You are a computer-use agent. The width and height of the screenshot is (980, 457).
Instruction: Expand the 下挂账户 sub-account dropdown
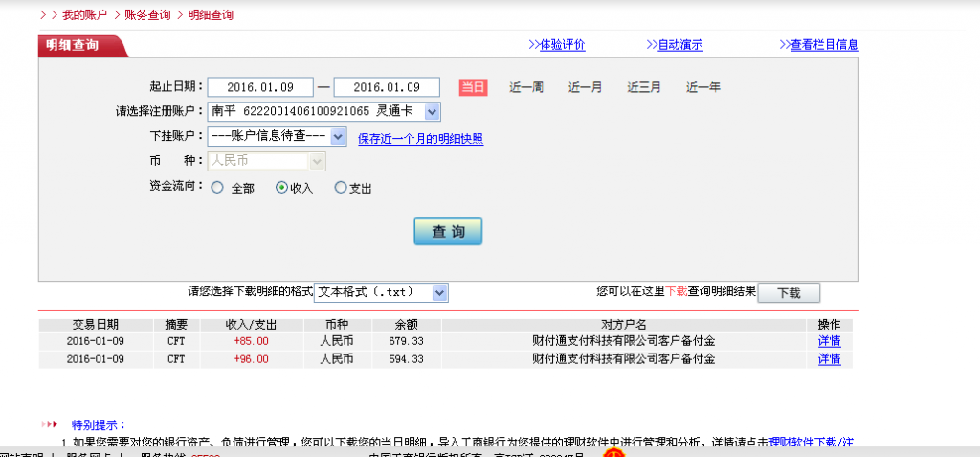click(x=337, y=137)
